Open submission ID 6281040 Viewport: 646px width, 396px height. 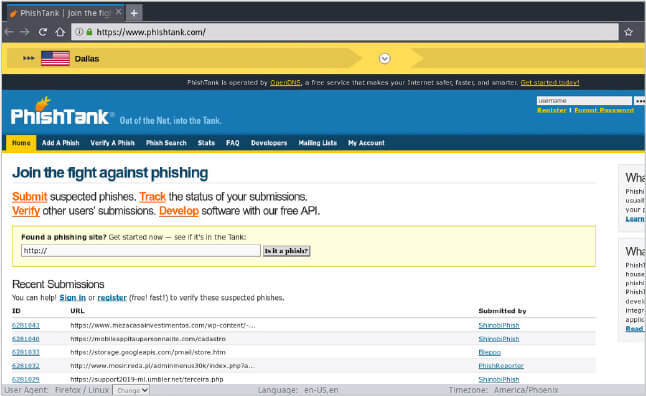click(26, 339)
